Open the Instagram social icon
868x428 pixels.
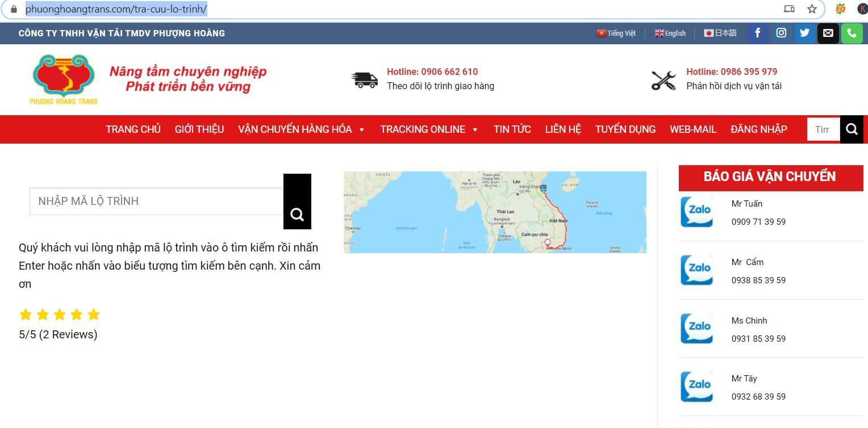tap(781, 33)
